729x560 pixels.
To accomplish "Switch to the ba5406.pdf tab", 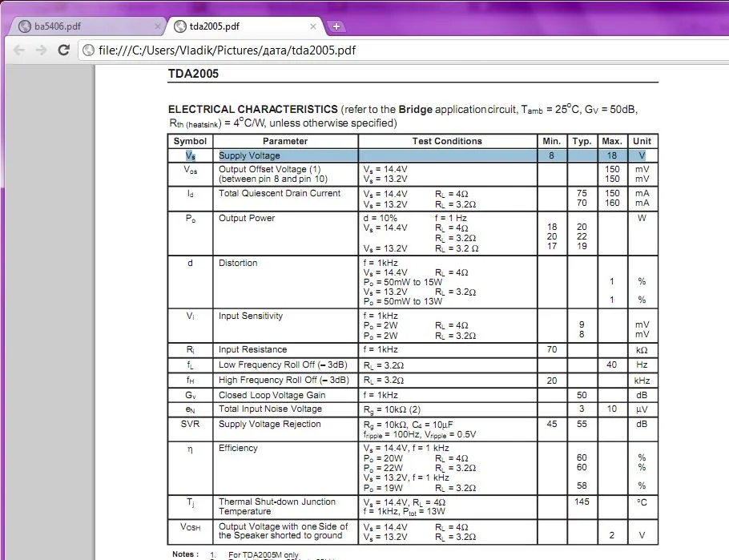I will point(57,26).
